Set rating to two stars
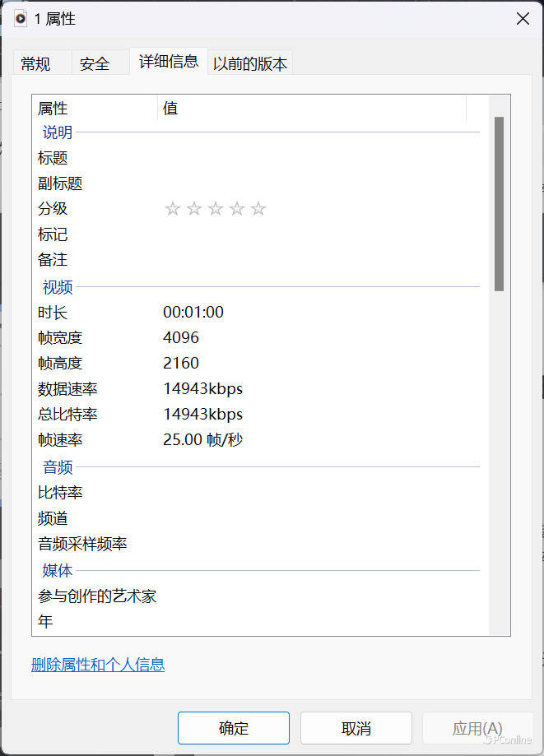 click(194, 209)
